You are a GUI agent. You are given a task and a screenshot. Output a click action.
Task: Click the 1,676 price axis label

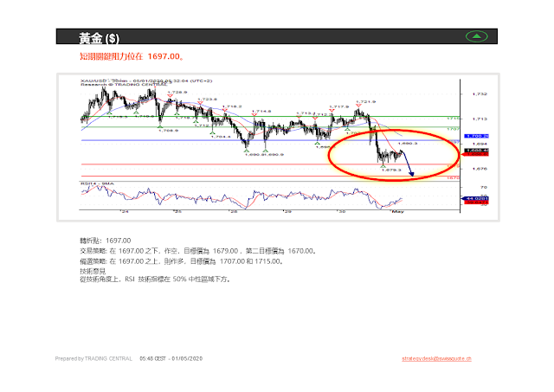(480, 169)
